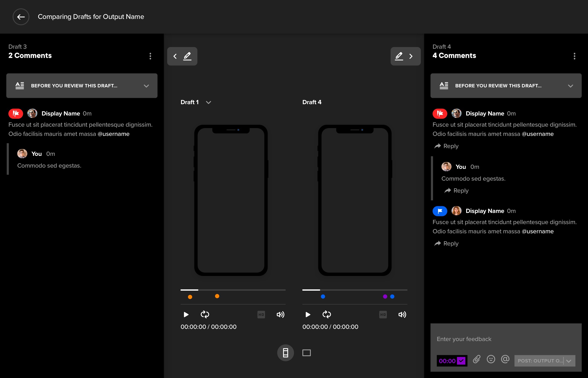Toggle loop on the Draft 4 player
The height and width of the screenshot is (378, 588).
(327, 314)
